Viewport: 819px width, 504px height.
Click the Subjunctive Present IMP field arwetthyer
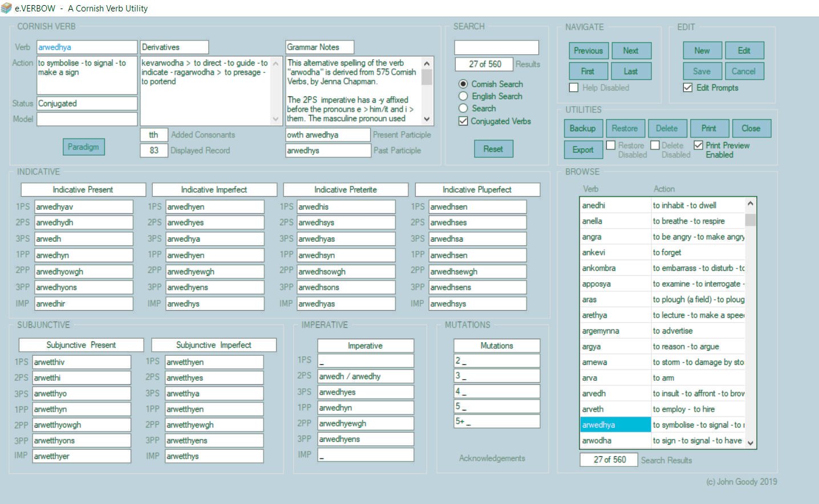pyautogui.click(x=82, y=456)
